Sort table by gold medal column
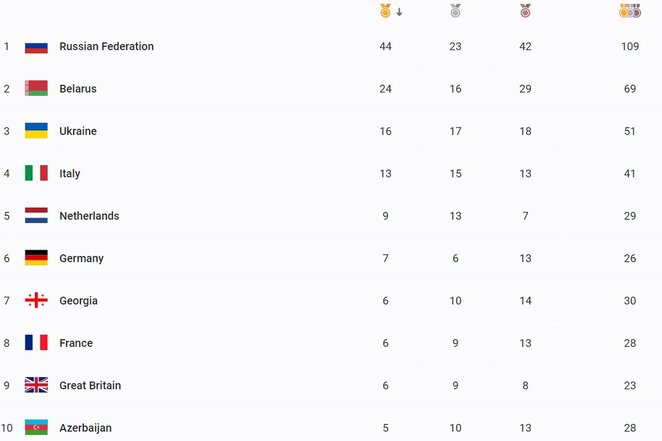 [385, 12]
